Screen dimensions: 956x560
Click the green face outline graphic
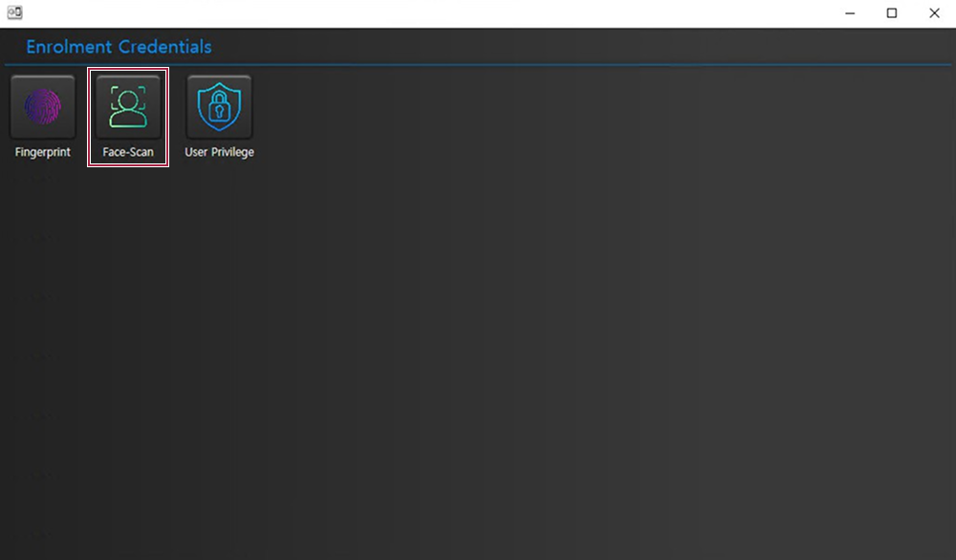[128, 106]
